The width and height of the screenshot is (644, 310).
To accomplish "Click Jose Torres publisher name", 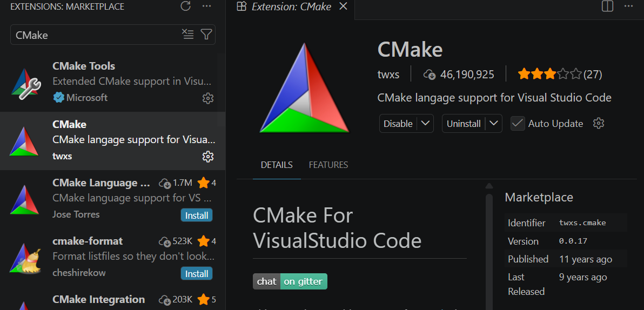I will pyautogui.click(x=76, y=214).
